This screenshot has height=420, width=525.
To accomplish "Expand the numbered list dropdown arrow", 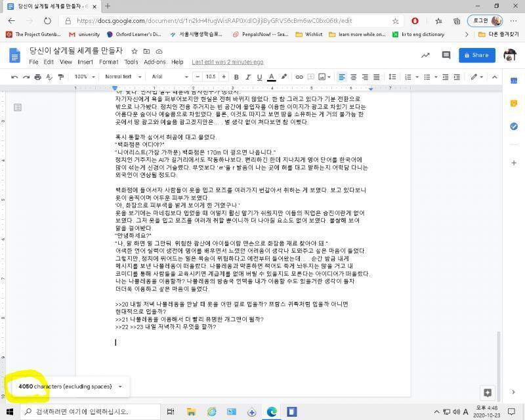I will (x=417, y=77).
